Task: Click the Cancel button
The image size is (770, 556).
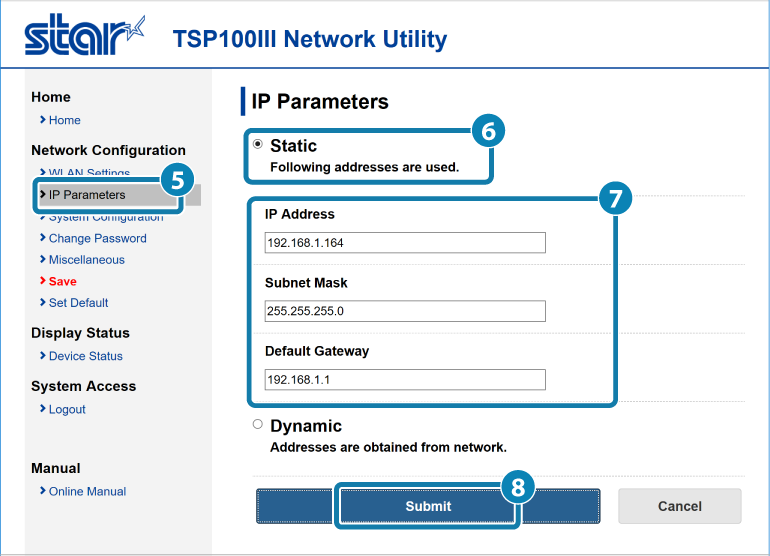Action: click(680, 506)
